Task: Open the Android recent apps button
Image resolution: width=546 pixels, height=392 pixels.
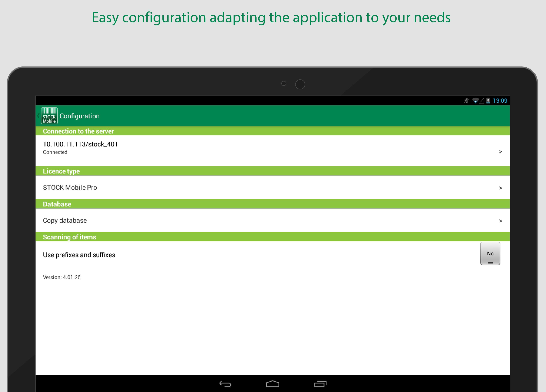Action: (320, 384)
